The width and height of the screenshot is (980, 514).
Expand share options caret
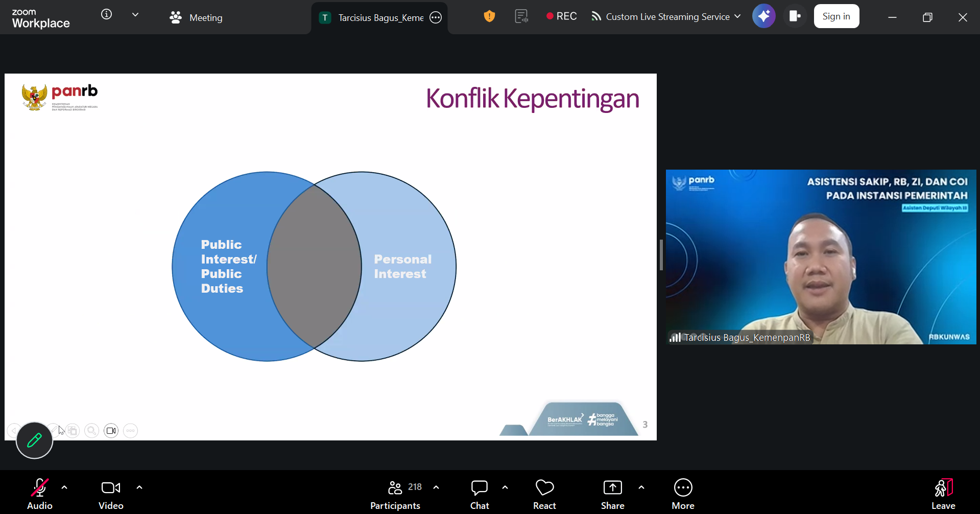tap(641, 487)
